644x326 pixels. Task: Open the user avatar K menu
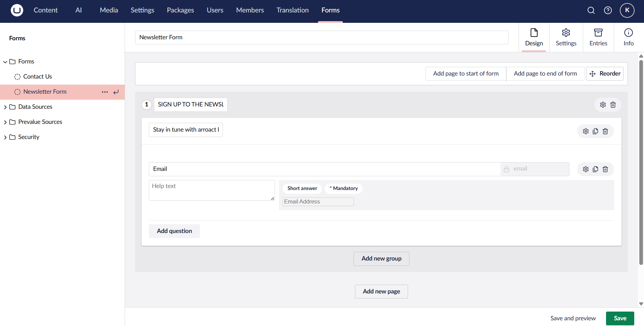pyautogui.click(x=627, y=10)
